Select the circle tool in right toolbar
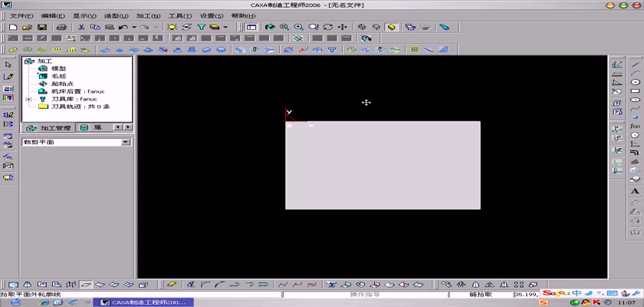This screenshot has height=307, width=644. click(x=635, y=82)
